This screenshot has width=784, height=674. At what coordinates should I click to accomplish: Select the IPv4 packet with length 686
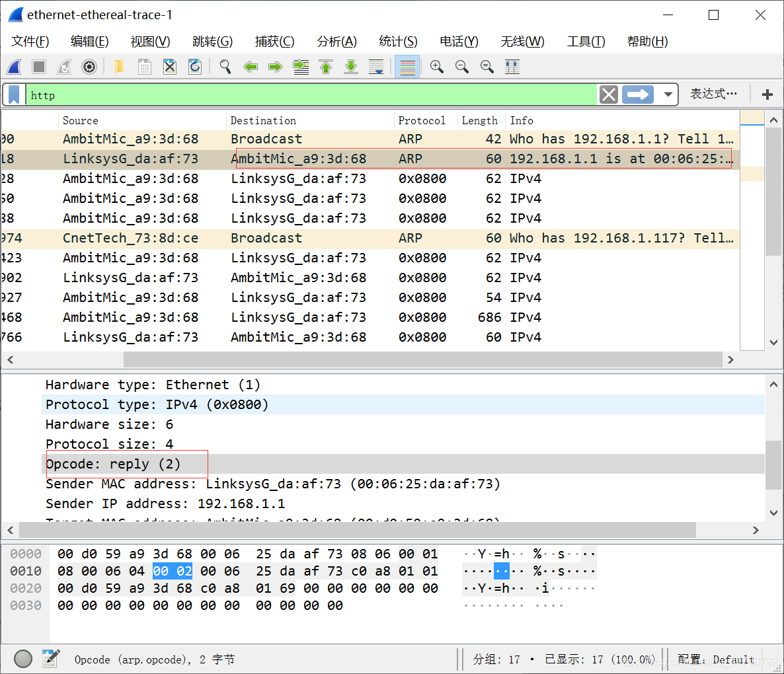point(370,317)
